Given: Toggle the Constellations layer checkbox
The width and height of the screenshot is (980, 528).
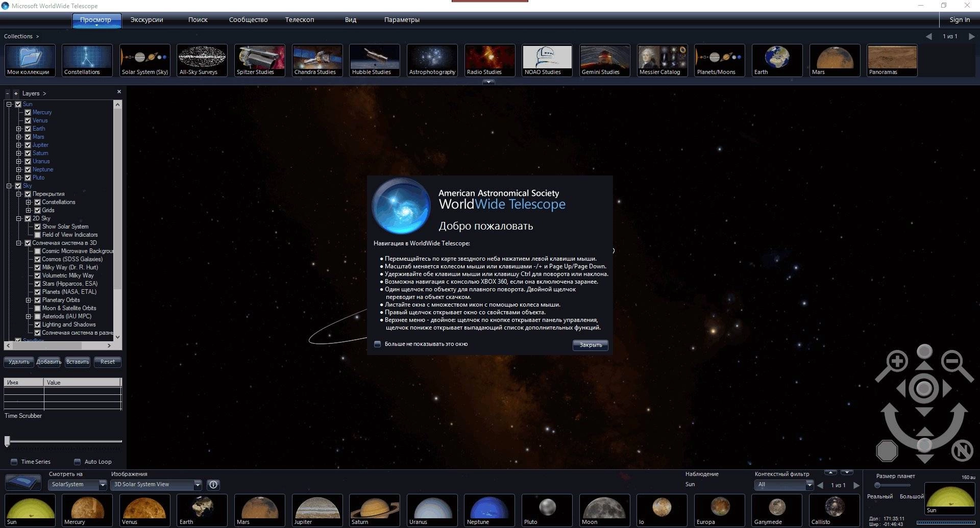Looking at the screenshot, I should (37, 202).
